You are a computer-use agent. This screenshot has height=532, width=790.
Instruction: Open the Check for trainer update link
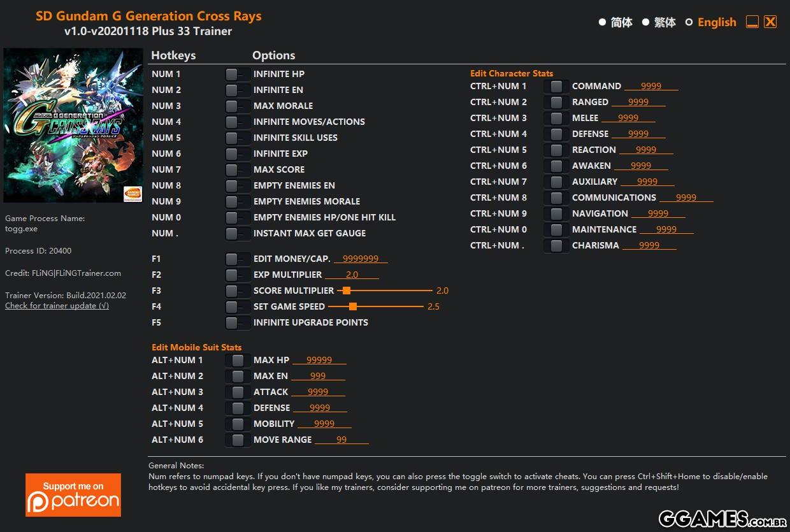click(57, 306)
